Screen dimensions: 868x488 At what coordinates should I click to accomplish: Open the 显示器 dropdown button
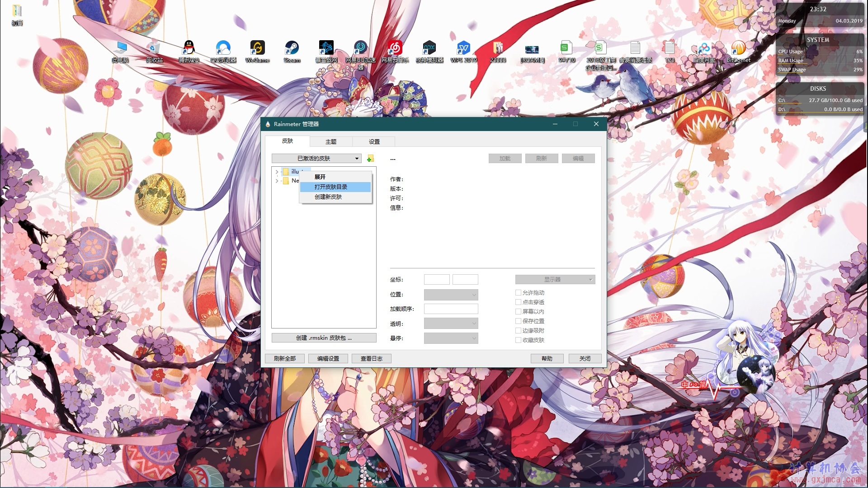[x=555, y=280]
